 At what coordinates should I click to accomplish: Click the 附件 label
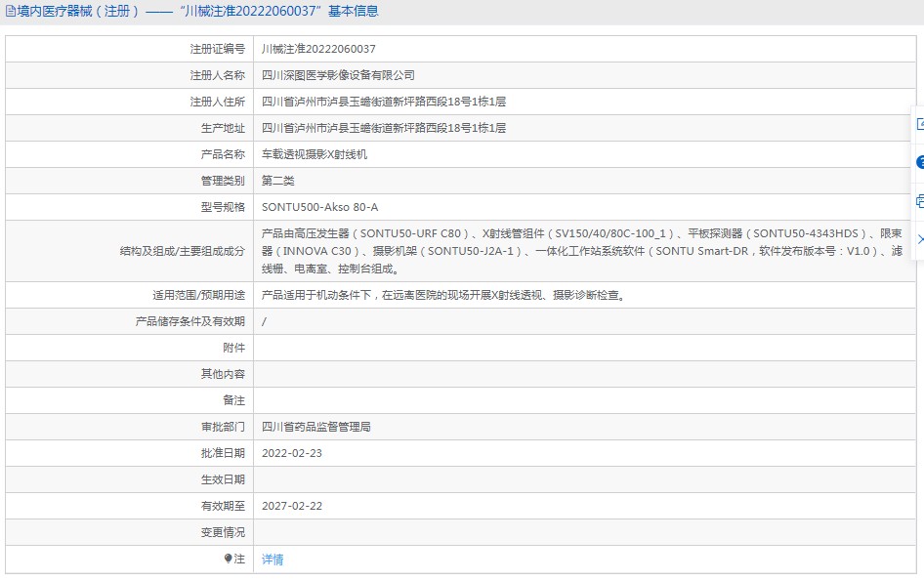coord(234,348)
